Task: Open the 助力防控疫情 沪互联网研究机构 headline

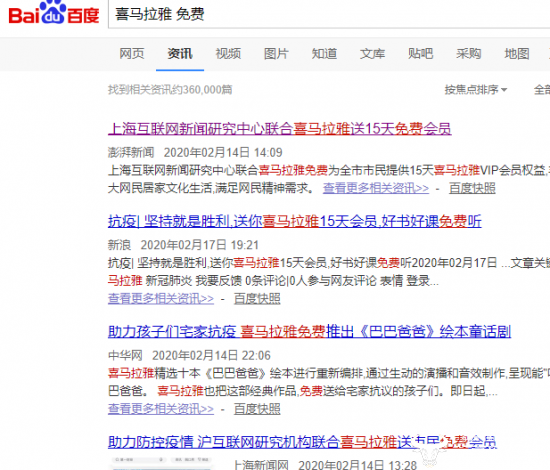Action: pos(302,442)
